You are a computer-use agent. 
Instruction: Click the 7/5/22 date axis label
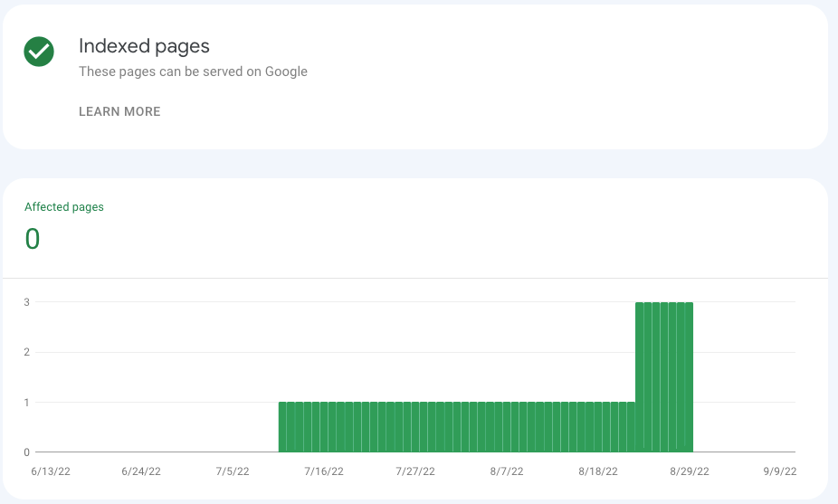pos(233,471)
